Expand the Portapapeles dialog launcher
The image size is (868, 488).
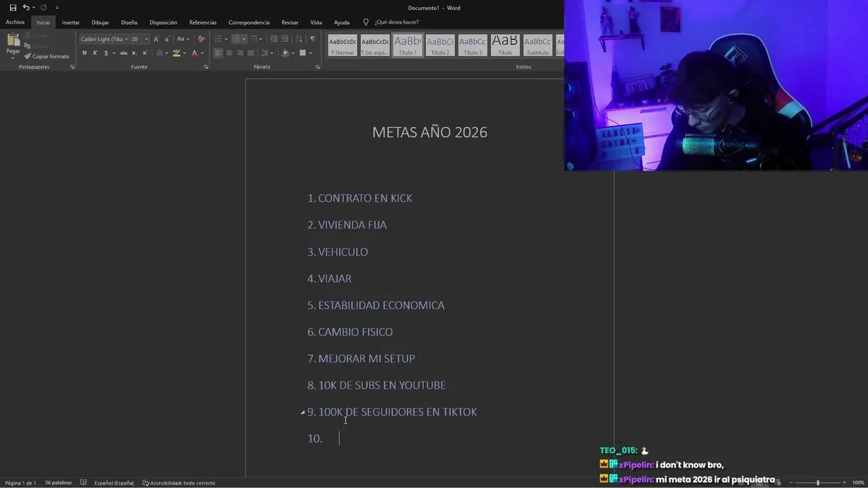coord(72,67)
